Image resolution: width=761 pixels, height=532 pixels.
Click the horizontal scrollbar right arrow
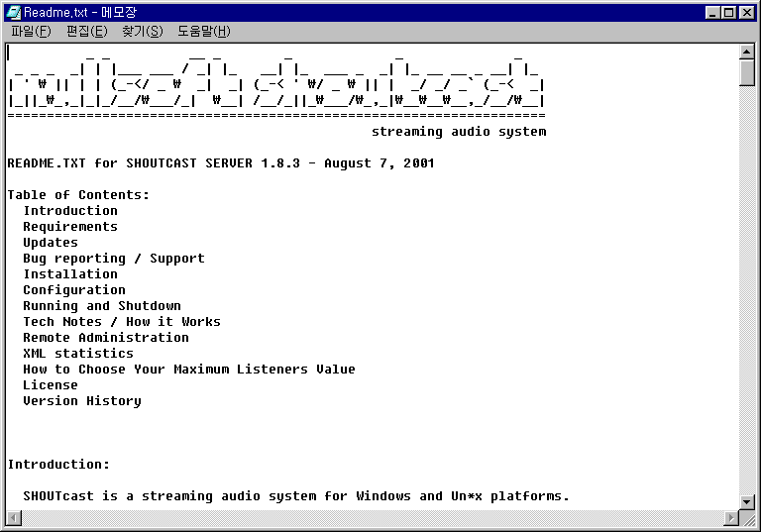pos(731,518)
